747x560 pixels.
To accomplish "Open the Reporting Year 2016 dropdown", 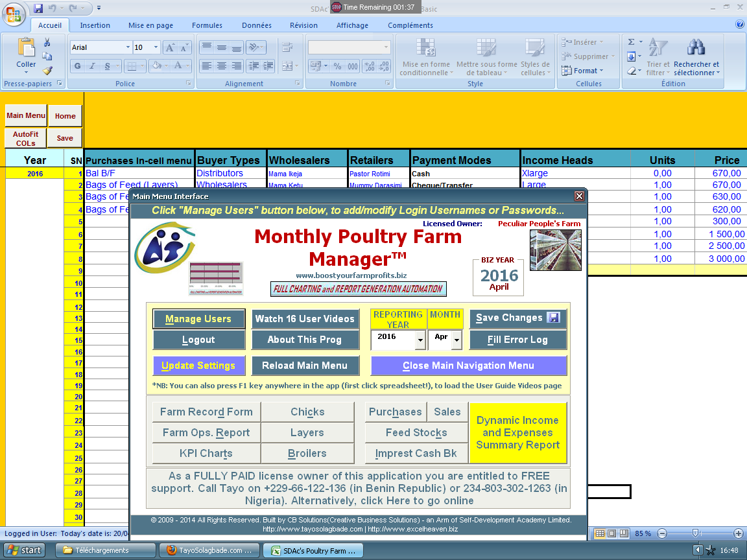I will [x=420, y=340].
